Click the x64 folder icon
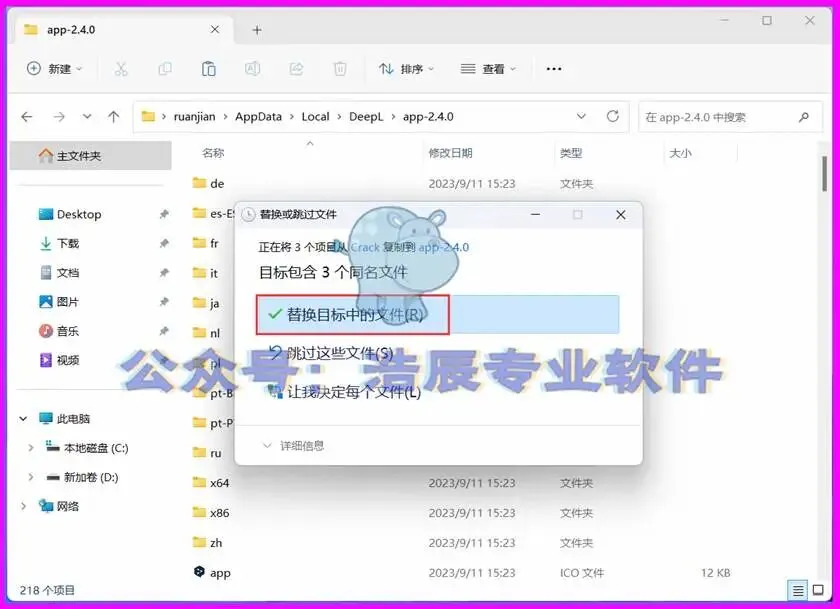The height and width of the screenshot is (609, 840). [199, 483]
